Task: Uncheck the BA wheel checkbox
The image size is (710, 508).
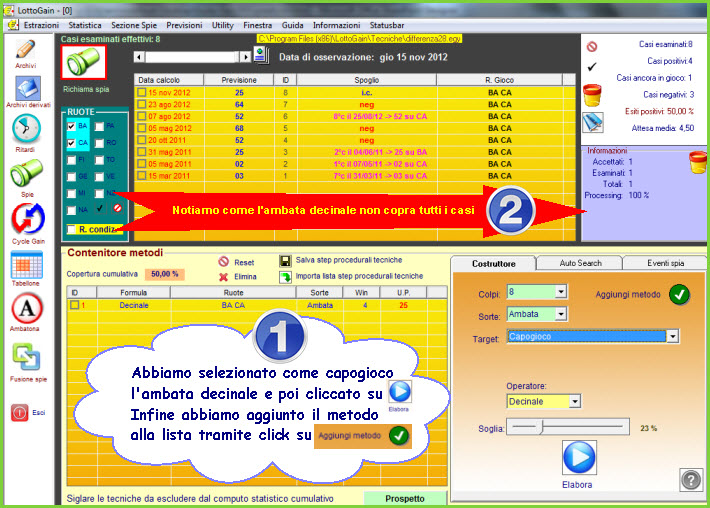Action: pyautogui.click(x=71, y=126)
